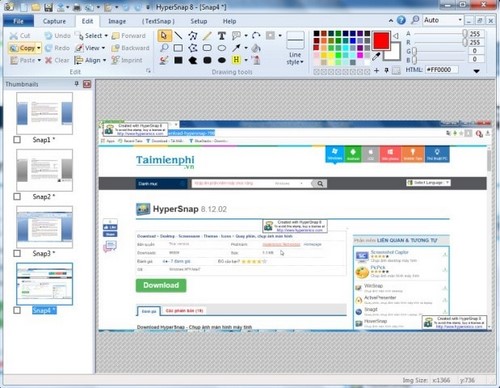
Task: Select the arrow pointer selection tool
Action: 164,35
